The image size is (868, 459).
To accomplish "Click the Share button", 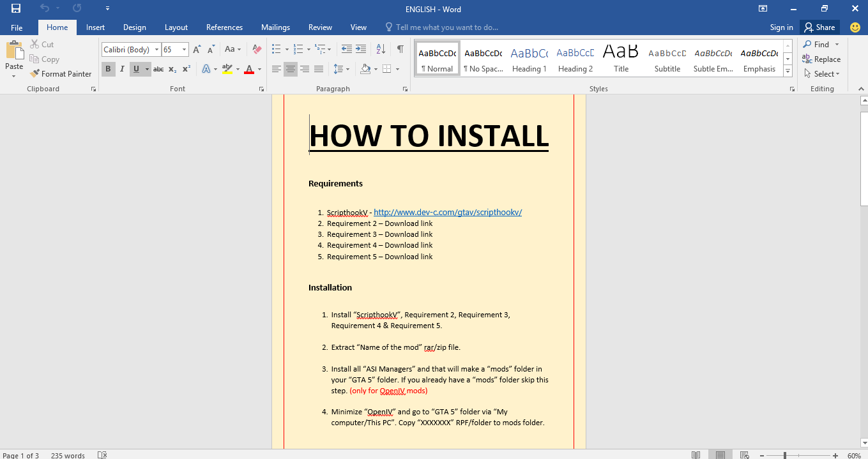I will pyautogui.click(x=819, y=27).
